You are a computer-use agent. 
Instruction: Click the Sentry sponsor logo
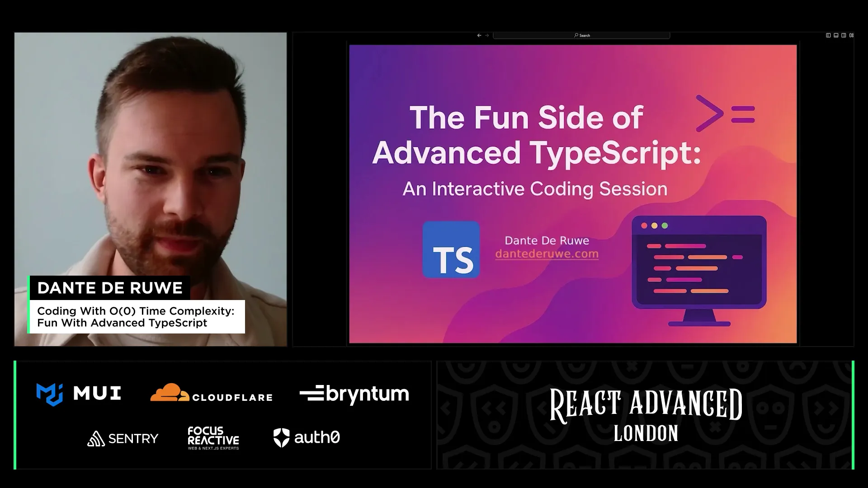pyautogui.click(x=123, y=438)
